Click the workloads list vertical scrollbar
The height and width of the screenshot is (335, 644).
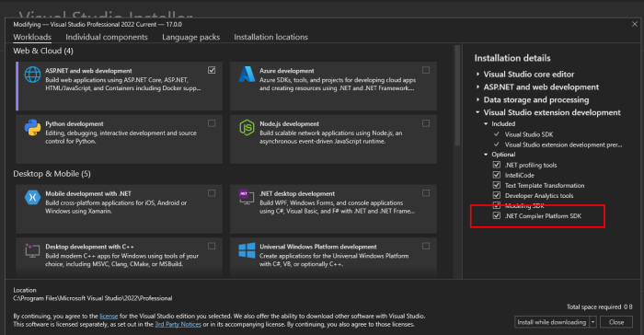coord(457,96)
